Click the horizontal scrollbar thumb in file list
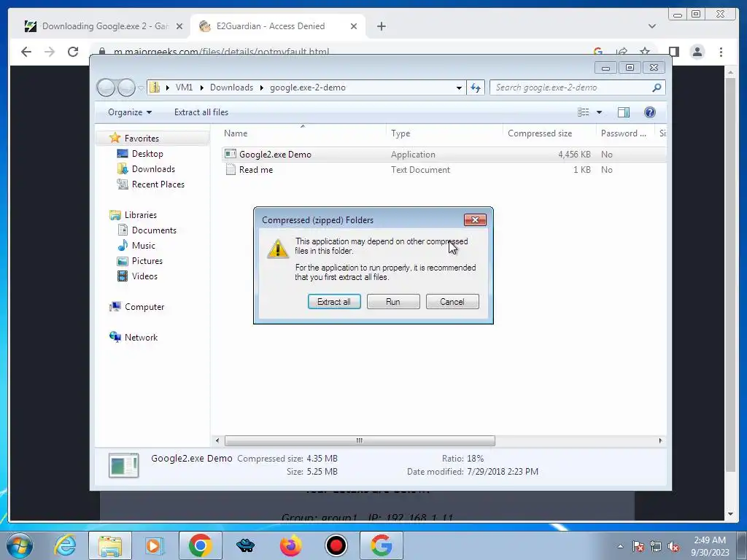Image resolution: width=747 pixels, height=560 pixels. click(360, 440)
